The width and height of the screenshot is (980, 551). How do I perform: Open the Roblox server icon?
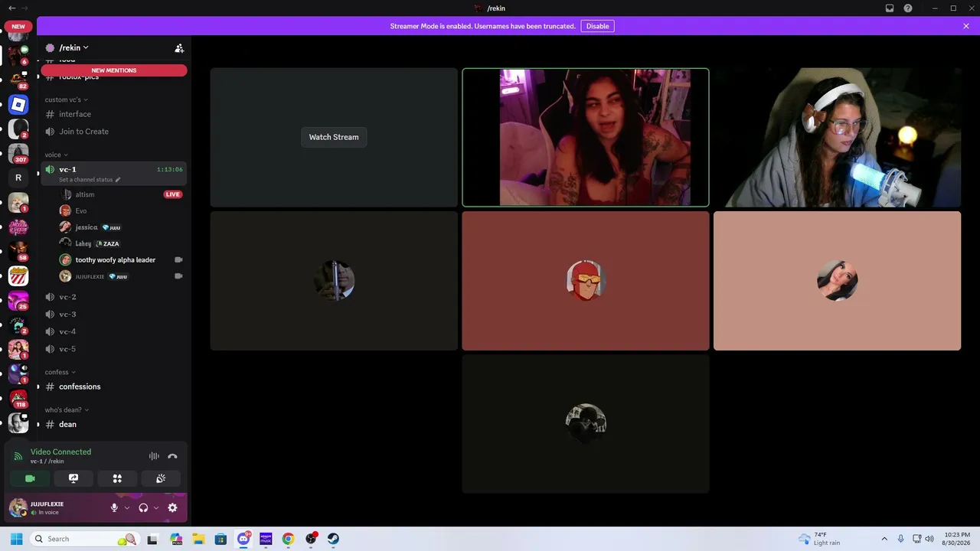[18, 105]
